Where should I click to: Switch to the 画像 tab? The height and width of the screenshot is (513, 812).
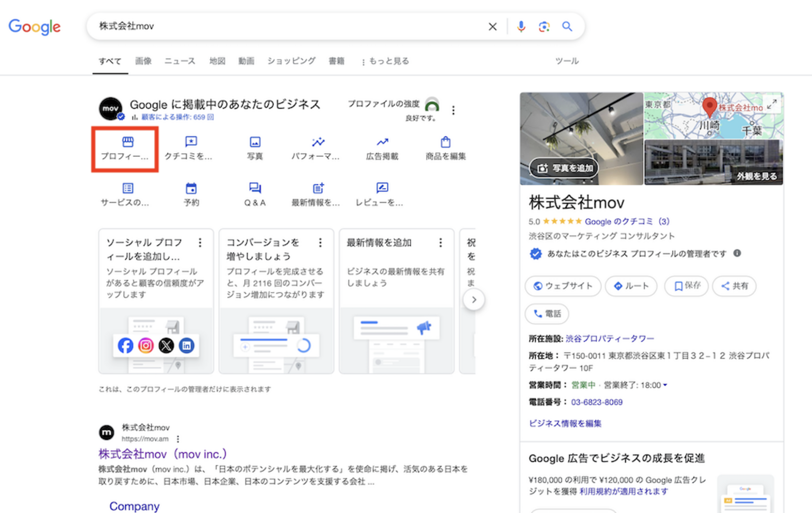coord(143,61)
